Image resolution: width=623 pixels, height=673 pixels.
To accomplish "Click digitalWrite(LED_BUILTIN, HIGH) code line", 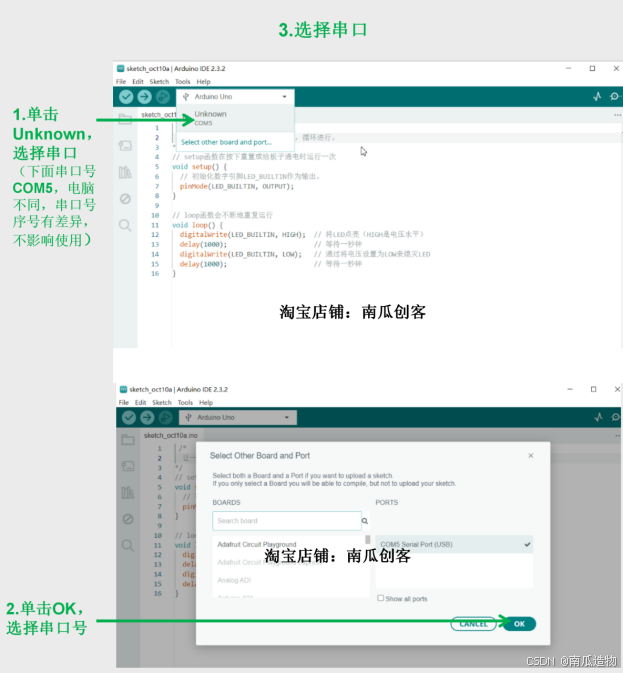I will point(242,234).
